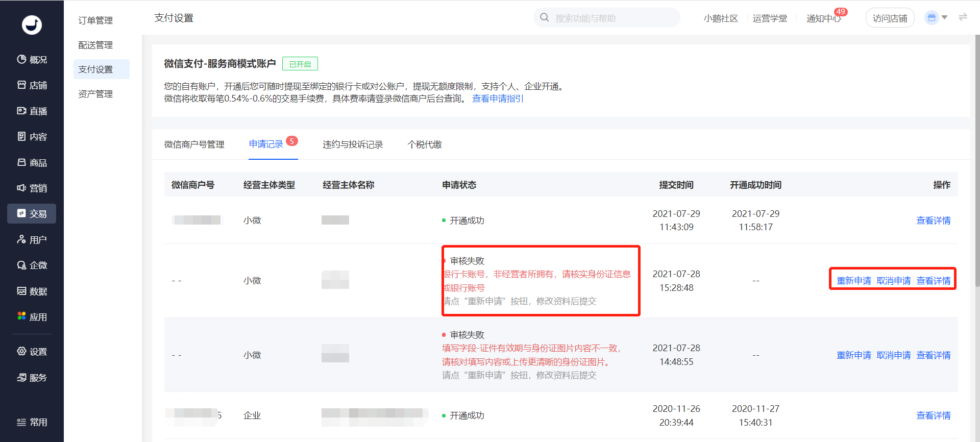Expand the 常用 frequently used menu
Image resolution: width=980 pixels, height=442 pixels.
pos(32,422)
